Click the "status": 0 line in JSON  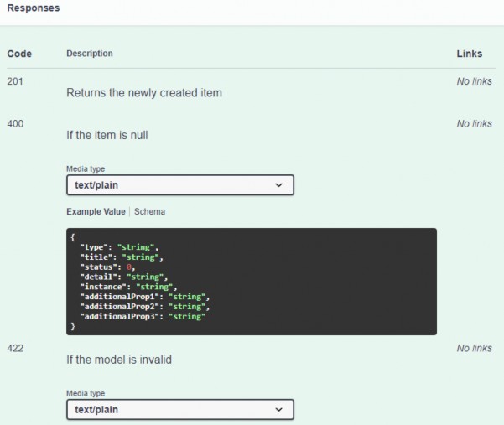point(107,267)
